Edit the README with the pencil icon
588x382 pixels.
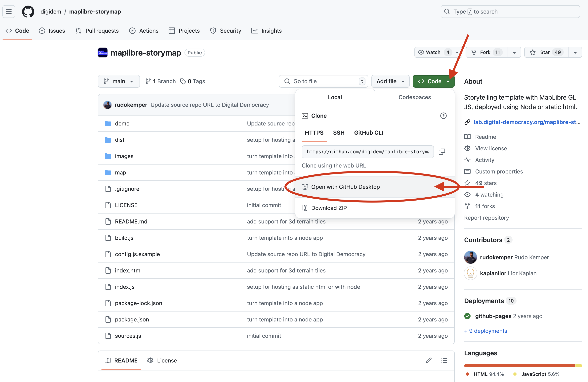tap(429, 360)
